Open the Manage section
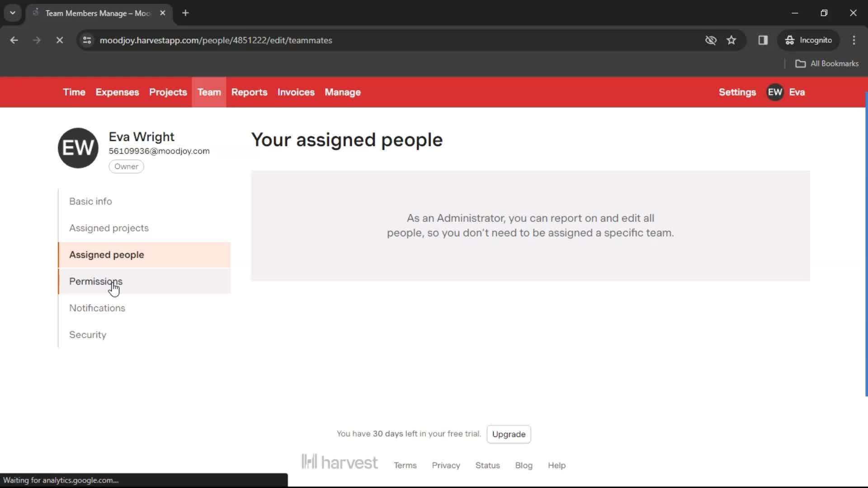This screenshot has width=868, height=488. click(342, 92)
